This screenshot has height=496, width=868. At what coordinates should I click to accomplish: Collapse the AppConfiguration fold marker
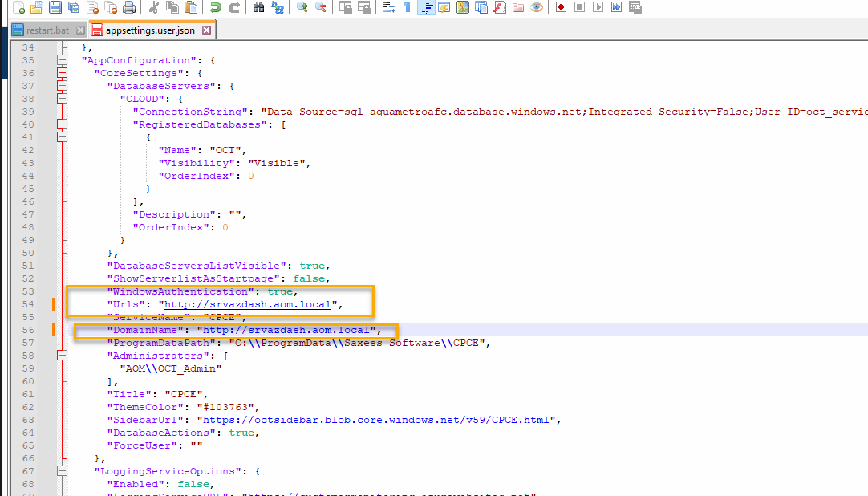click(x=61, y=60)
